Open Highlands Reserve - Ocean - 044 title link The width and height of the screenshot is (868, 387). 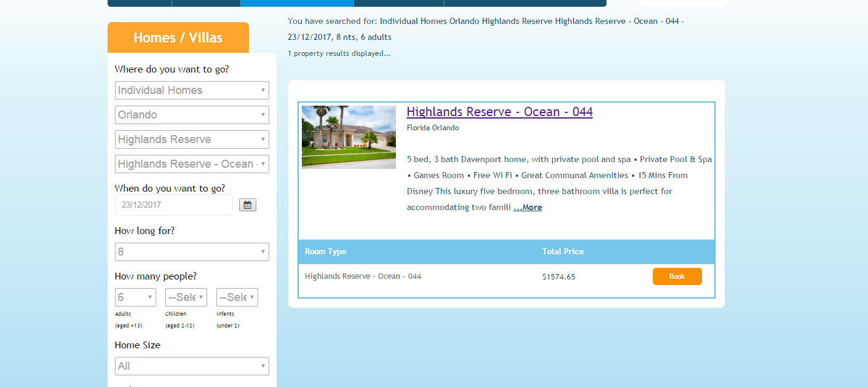tap(500, 112)
